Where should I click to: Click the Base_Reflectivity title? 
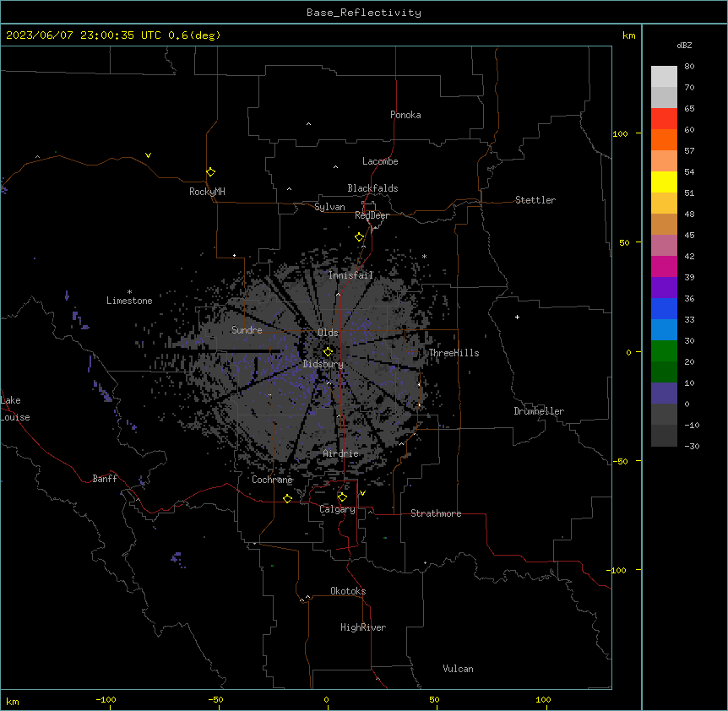pos(364,13)
